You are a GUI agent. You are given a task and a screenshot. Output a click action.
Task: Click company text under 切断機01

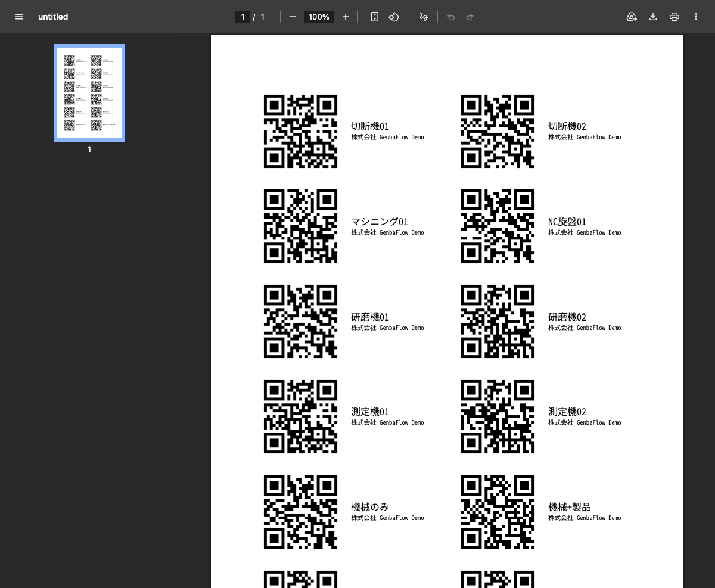(x=387, y=137)
